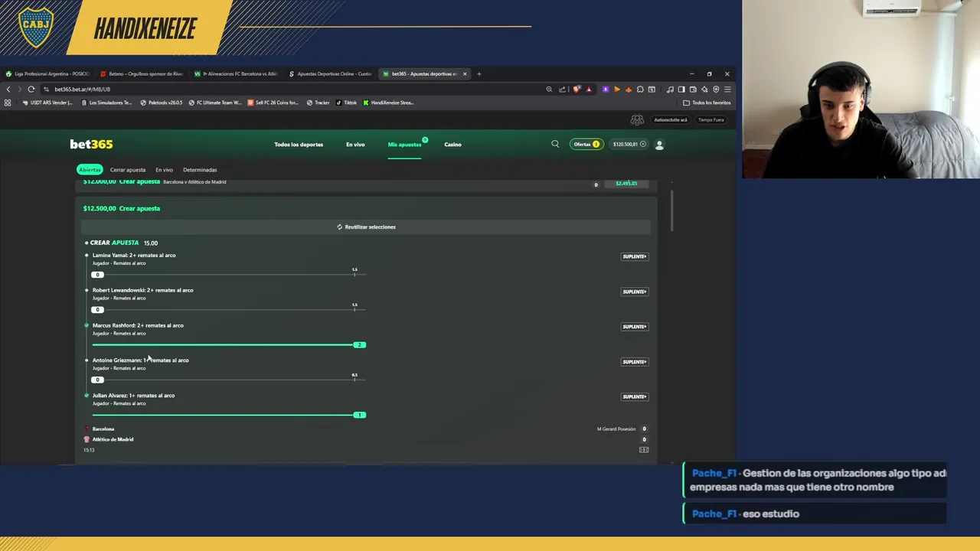The width and height of the screenshot is (980, 551).
Task: Select the Abiertas filter tab
Action: tap(90, 170)
